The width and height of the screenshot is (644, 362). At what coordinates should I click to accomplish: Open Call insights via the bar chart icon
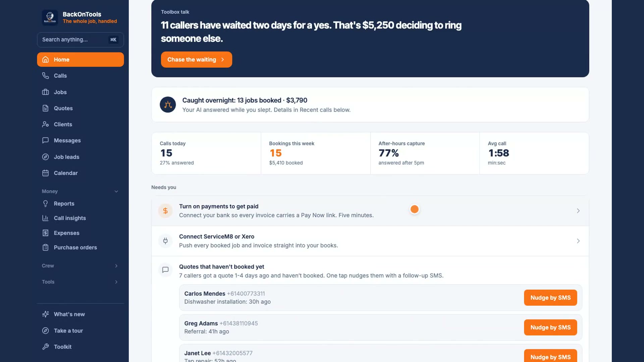(46, 218)
